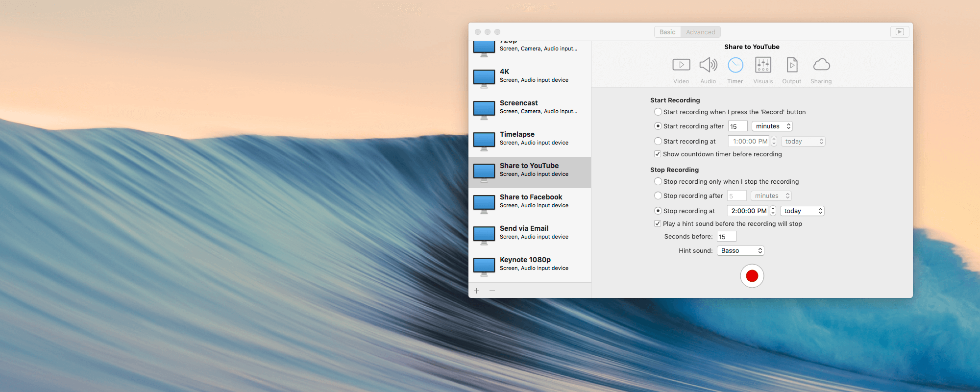Switch to the Advanced tab
The image size is (980, 392).
[x=700, y=32]
